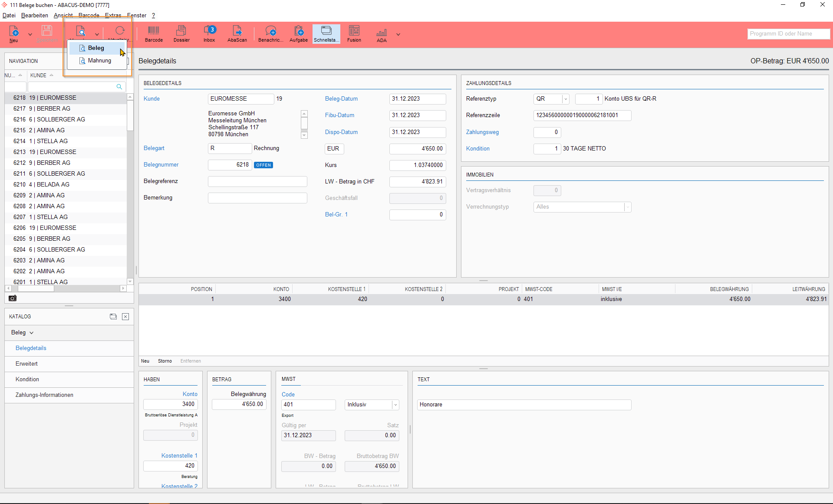Image resolution: width=833 pixels, height=504 pixels.
Task: Click the Aufgabe toolbar icon
Action: click(x=299, y=34)
